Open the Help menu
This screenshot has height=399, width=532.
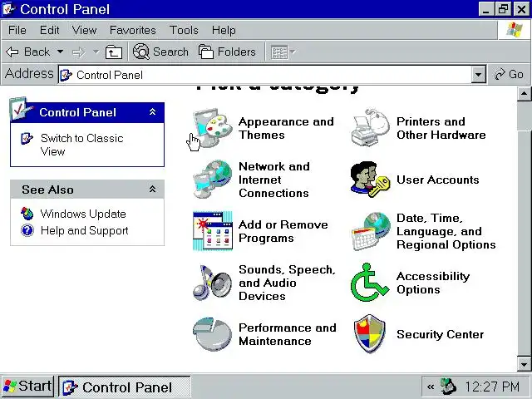pyautogui.click(x=224, y=30)
